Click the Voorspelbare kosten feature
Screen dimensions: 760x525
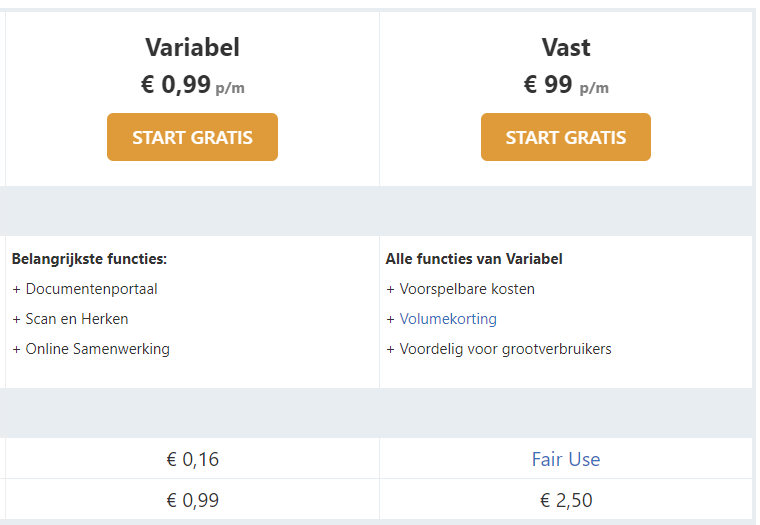467,289
